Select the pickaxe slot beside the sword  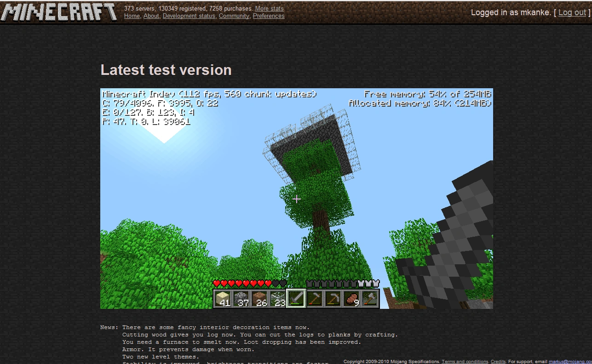click(315, 299)
